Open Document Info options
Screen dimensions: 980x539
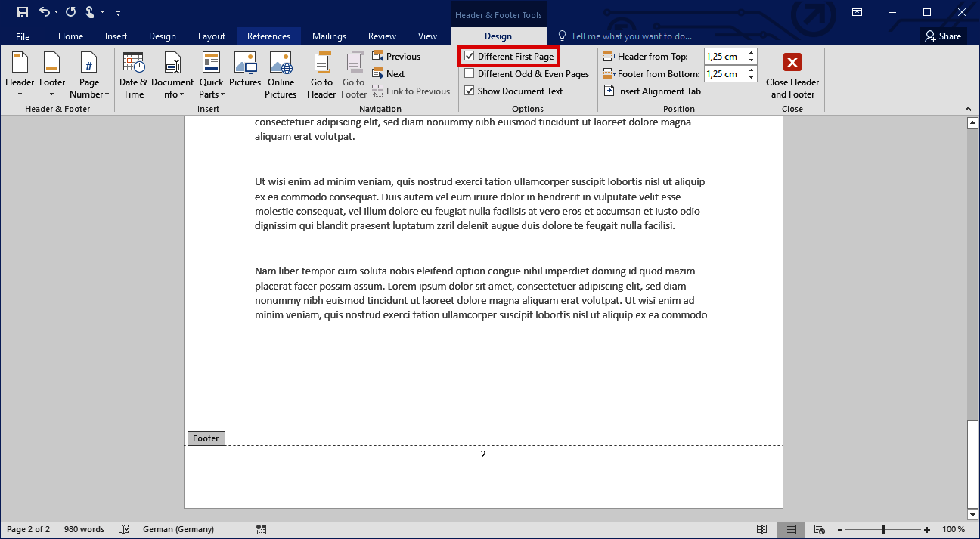[172, 74]
